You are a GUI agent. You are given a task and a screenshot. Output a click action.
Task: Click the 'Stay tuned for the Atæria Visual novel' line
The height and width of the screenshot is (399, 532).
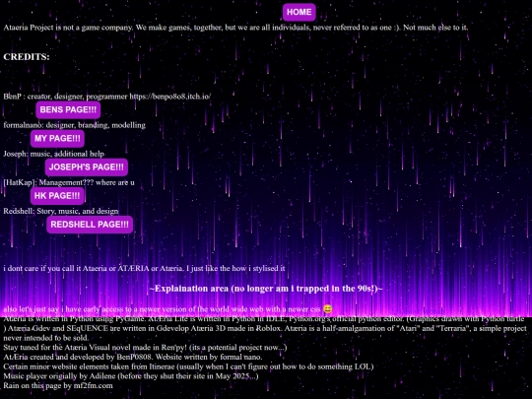(x=145, y=348)
